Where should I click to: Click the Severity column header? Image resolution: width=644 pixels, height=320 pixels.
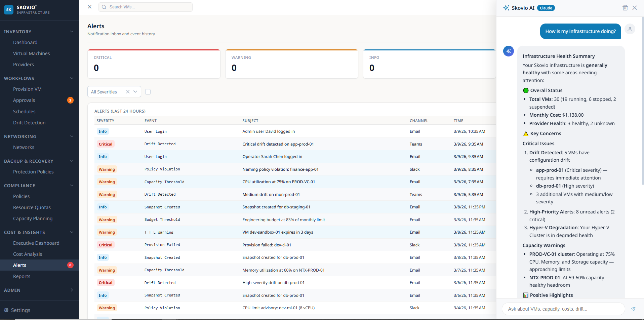click(105, 121)
